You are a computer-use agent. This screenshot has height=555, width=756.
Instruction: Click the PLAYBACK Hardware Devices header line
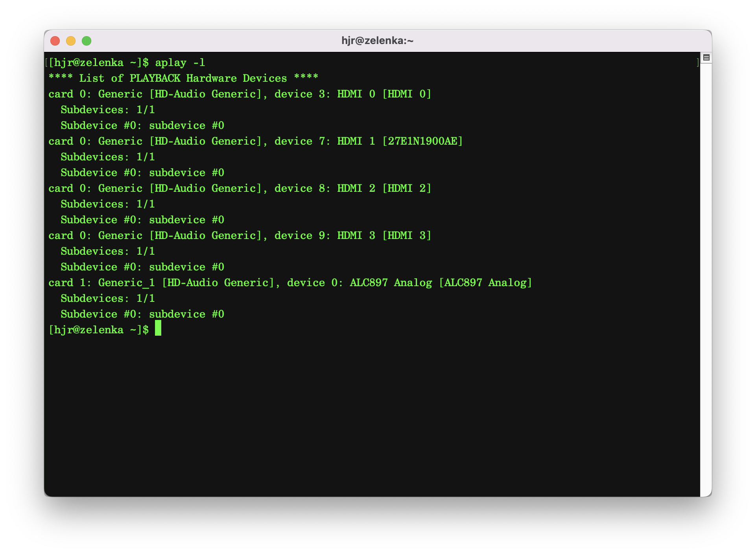coord(183,78)
